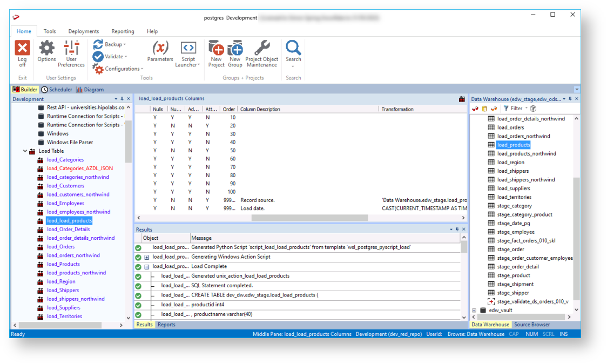Screen dimensions: 607x364
Task: Click the New Group icon
Action: pyautogui.click(x=235, y=49)
